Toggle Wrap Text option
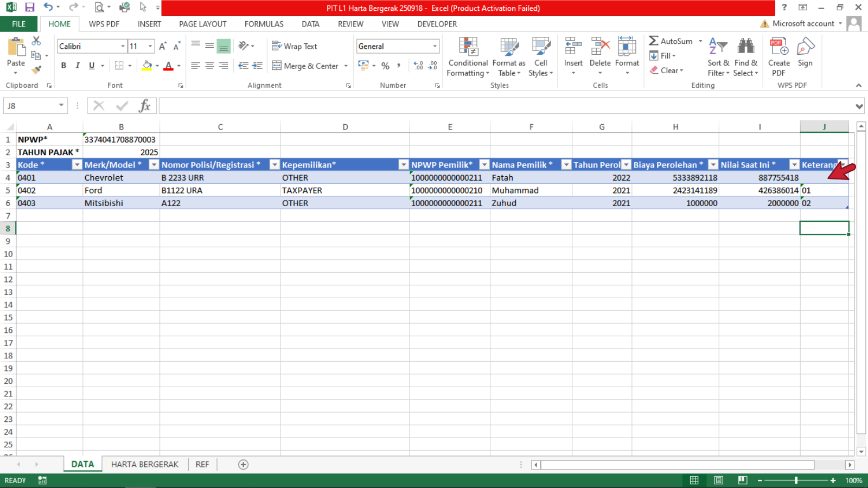Screen dimensions: 868x488 [295, 47]
